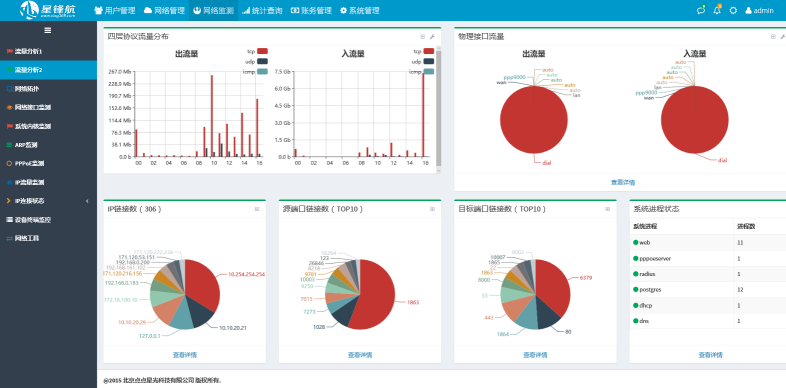The width and height of the screenshot is (786, 388).
Task: Toggle icmp legend in 入流量 bar chart
Action: (x=422, y=72)
